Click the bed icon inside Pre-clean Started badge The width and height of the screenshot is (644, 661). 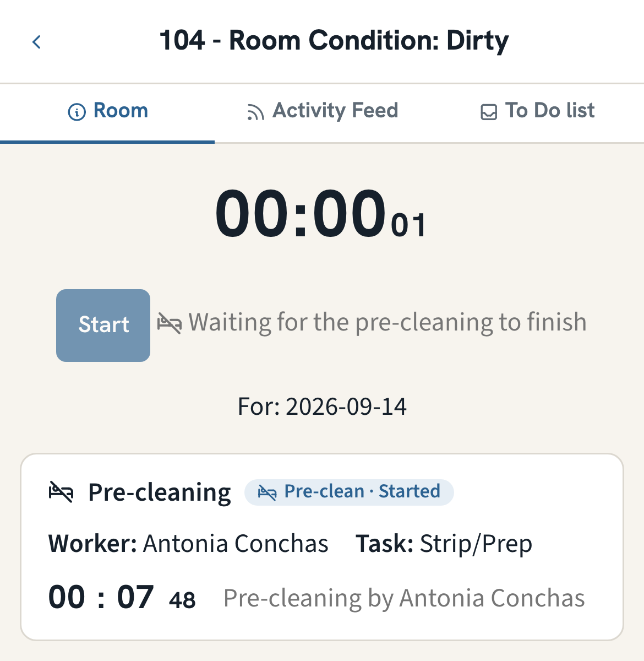point(268,492)
